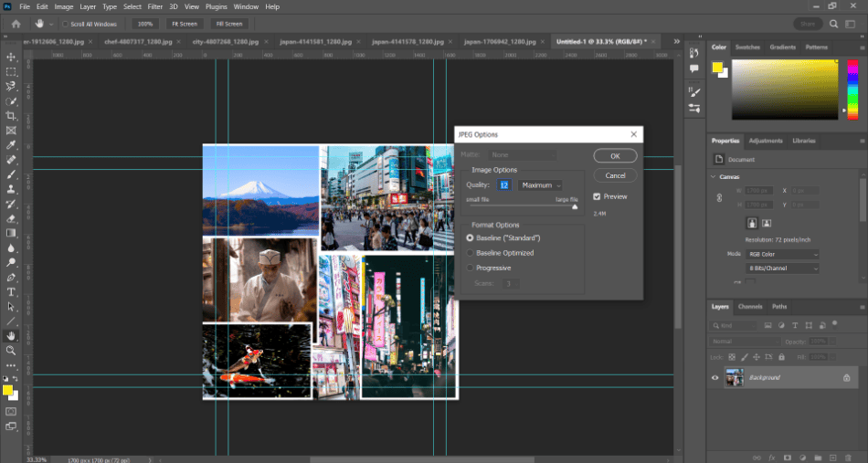
Task: Click the lock icon on Background layer
Action: coord(846,378)
